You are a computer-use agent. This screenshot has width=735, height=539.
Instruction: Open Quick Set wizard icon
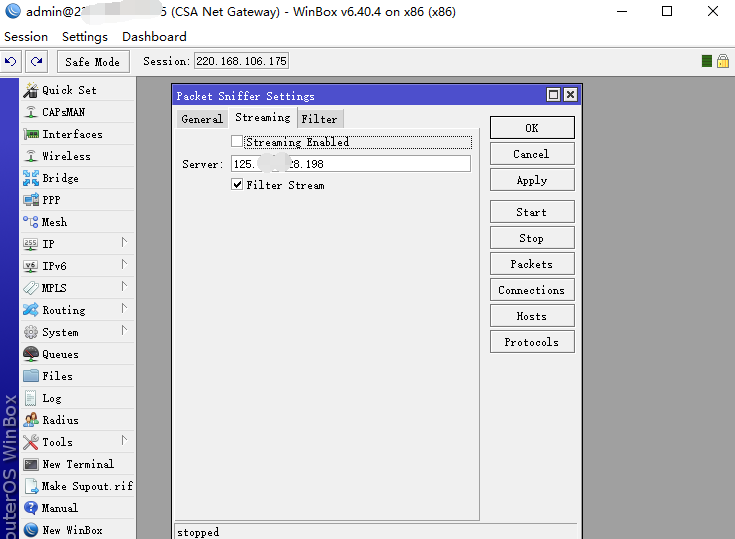click(31, 90)
